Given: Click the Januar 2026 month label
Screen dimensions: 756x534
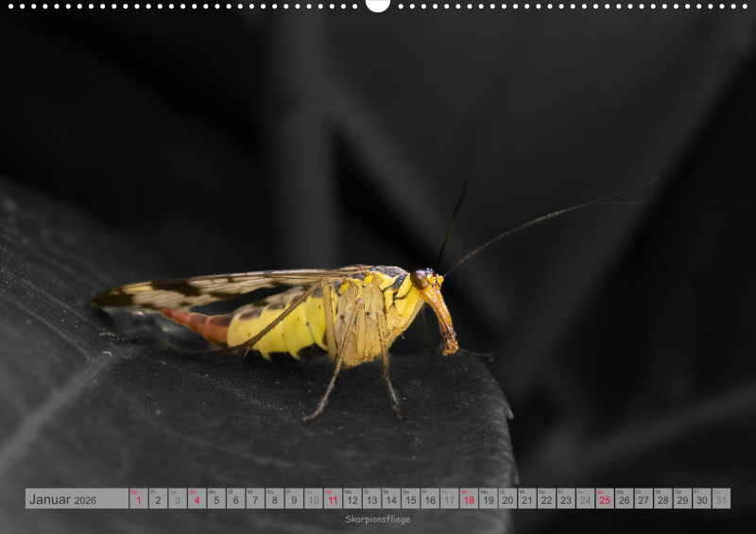Looking at the screenshot, I should (63, 499).
